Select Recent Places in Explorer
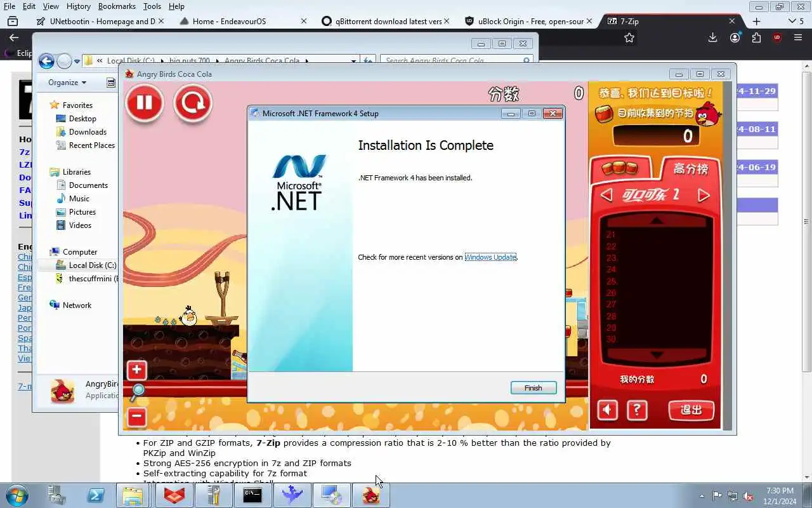The height and width of the screenshot is (508, 812). 91,145
